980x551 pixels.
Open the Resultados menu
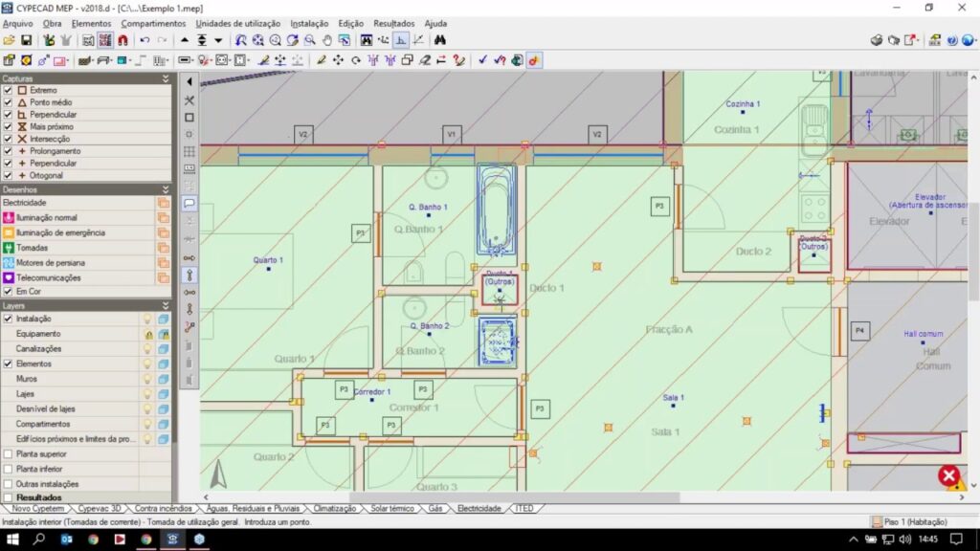click(394, 23)
